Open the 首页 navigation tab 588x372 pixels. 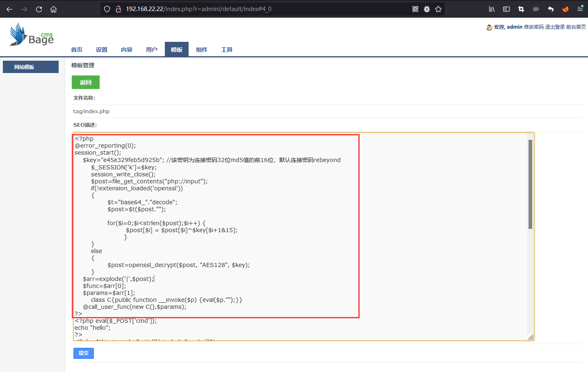pyautogui.click(x=77, y=50)
